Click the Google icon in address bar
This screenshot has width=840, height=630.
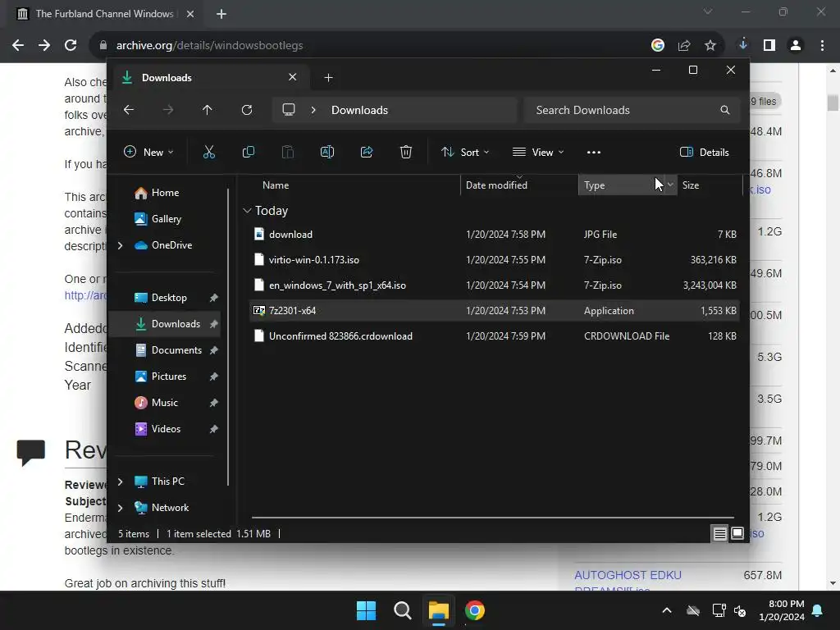click(658, 46)
